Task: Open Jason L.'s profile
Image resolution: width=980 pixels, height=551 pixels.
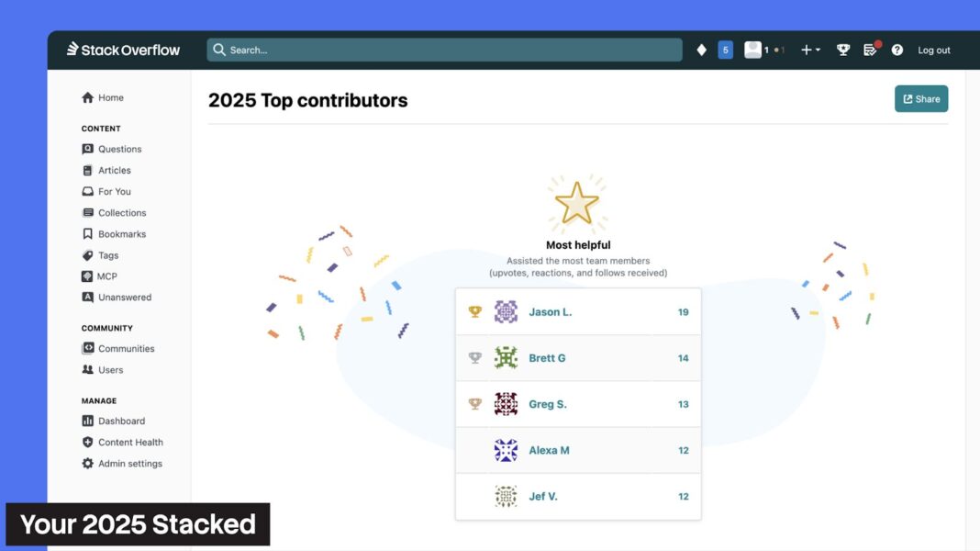Action: pyautogui.click(x=551, y=311)
